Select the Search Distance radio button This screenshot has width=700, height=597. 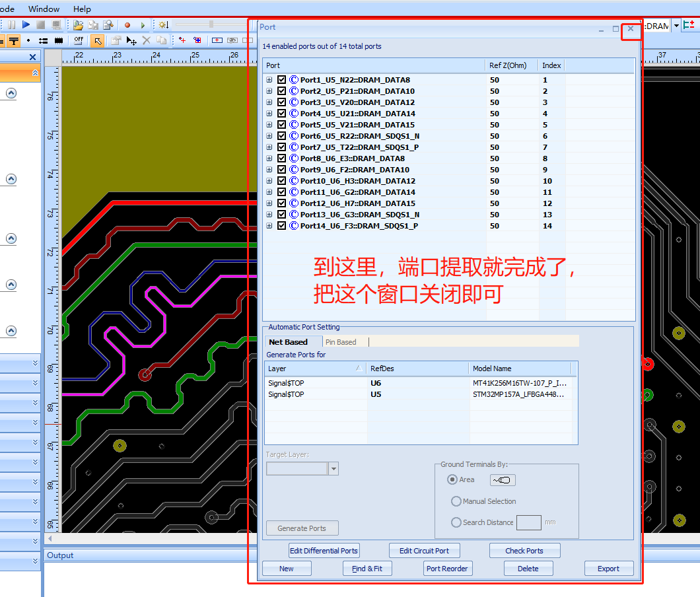(456, 522)
